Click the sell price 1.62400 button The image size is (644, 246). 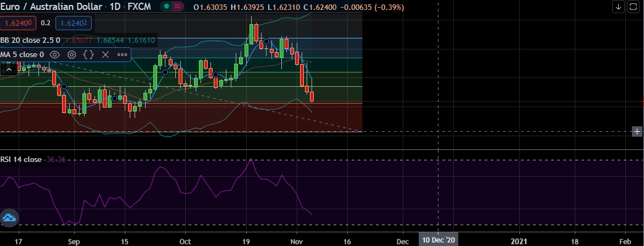click(18, 23)
